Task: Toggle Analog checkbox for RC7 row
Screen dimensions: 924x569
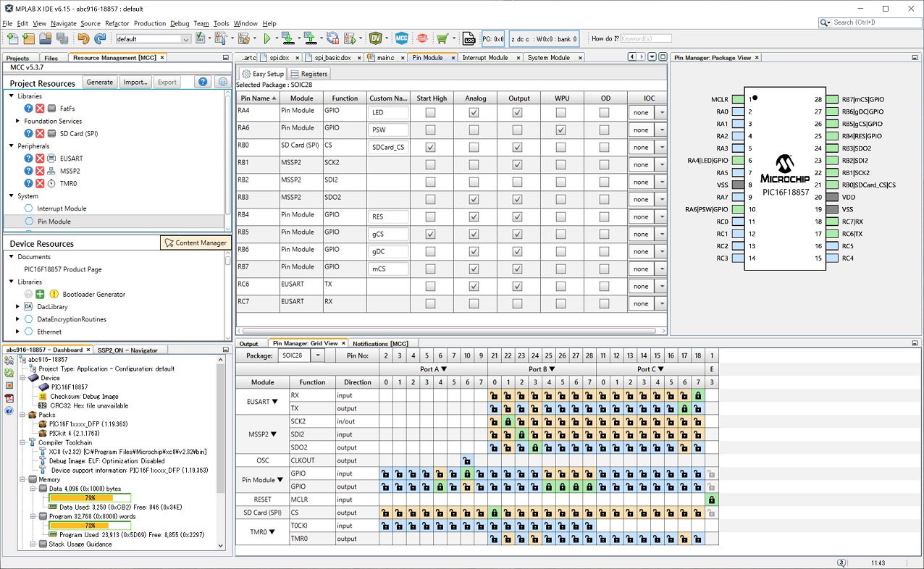Action: click(474, 303)
